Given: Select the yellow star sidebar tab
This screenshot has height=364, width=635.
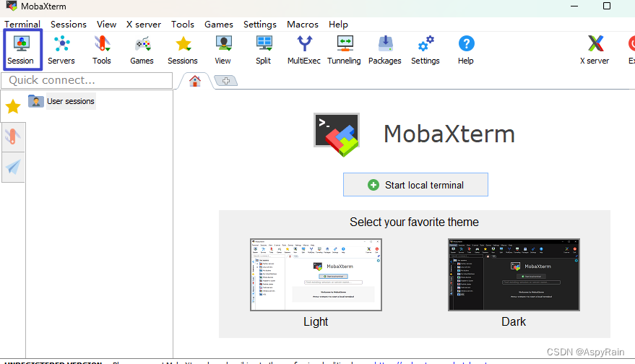Looking at the screenshot, I should (13, 106).
